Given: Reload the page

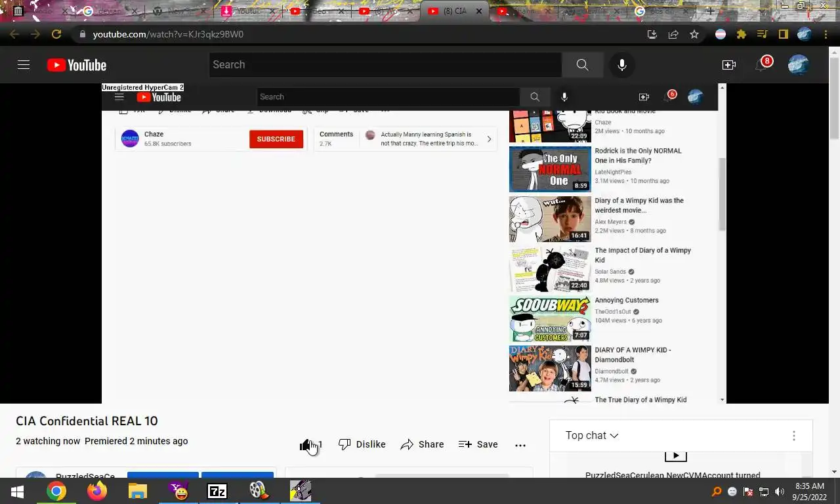Looking at the screenshot, I should point(56,34).
